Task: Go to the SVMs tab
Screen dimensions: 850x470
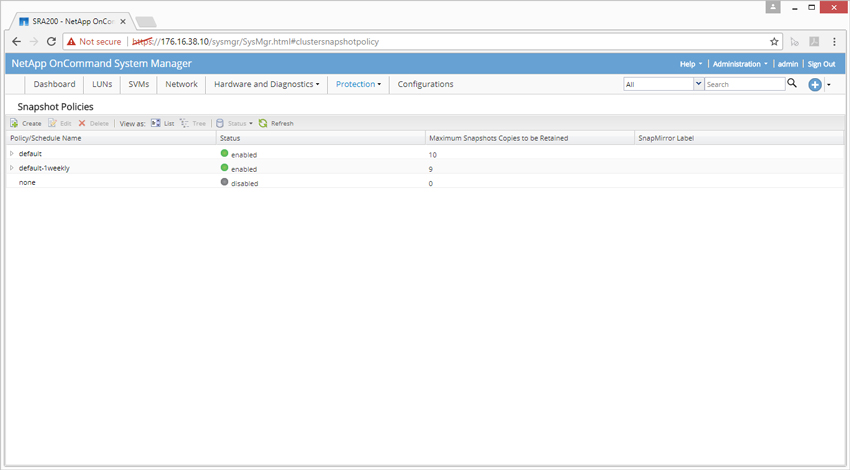Action: pos(139,84)
